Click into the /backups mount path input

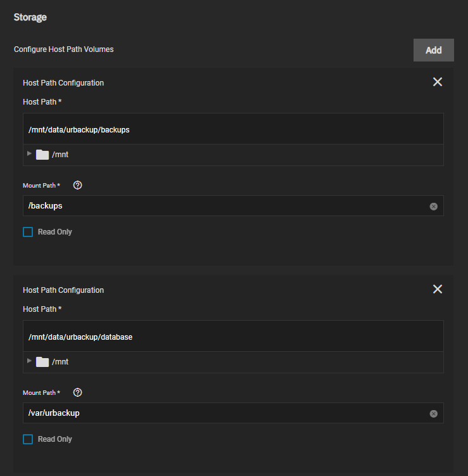click(x=222, y=206)
